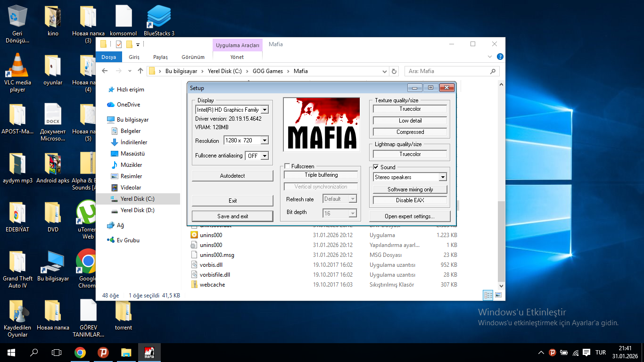The width and height of the screenshot is (644, 362).
Task: Select the Recycle Bin desktop icon
Action: pyautogui.click(x=17, y=24)
